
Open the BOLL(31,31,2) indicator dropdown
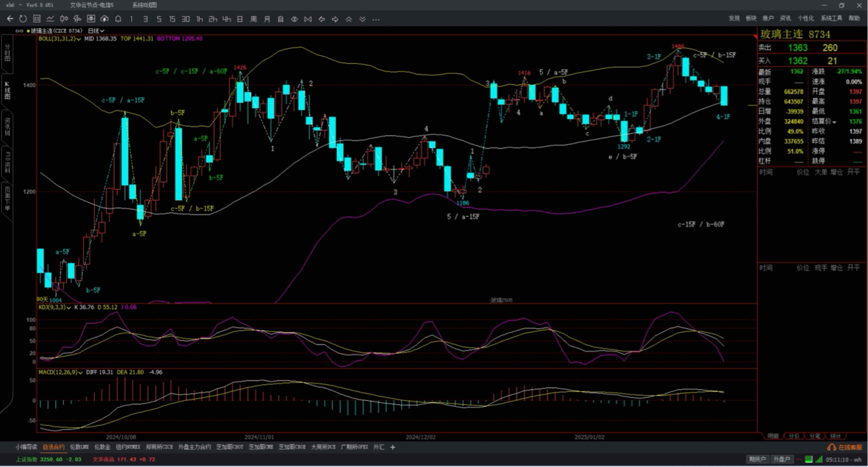point(59,39)
